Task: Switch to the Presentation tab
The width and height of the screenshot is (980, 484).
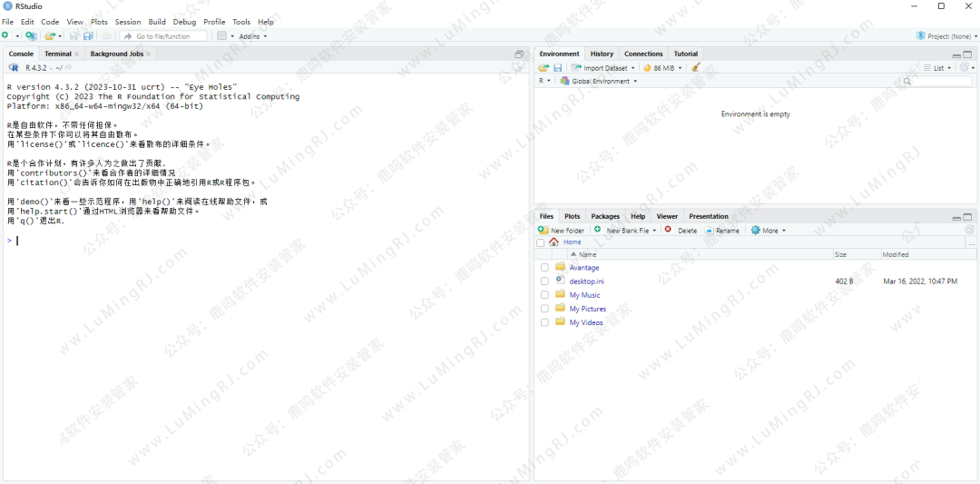Action: click(x=708, y=216)
